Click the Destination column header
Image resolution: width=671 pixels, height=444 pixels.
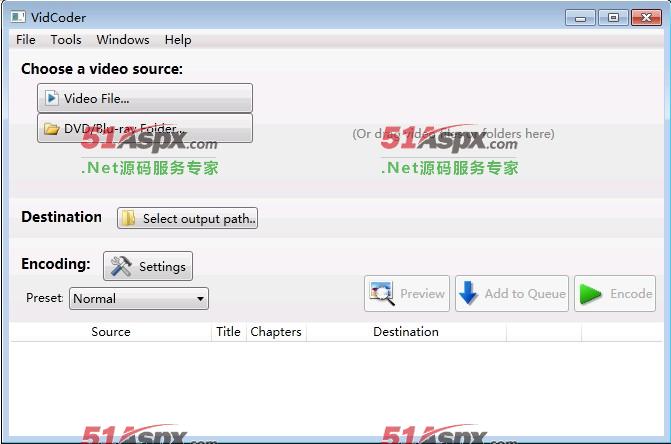(x=406, y=332)
